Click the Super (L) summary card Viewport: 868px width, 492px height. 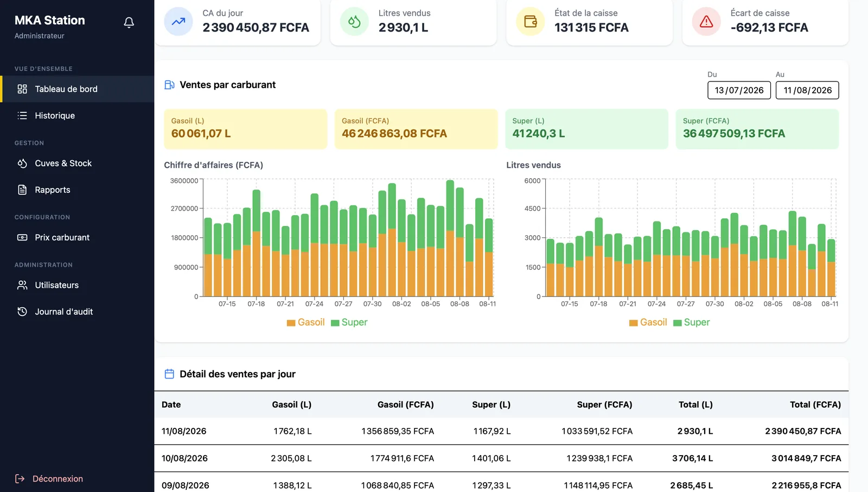587,129
